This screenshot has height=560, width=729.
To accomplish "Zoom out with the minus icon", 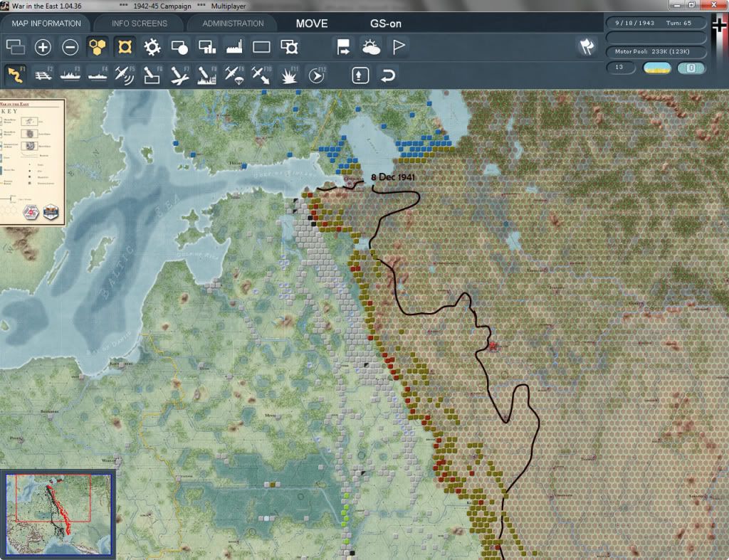I will (70, 47).
